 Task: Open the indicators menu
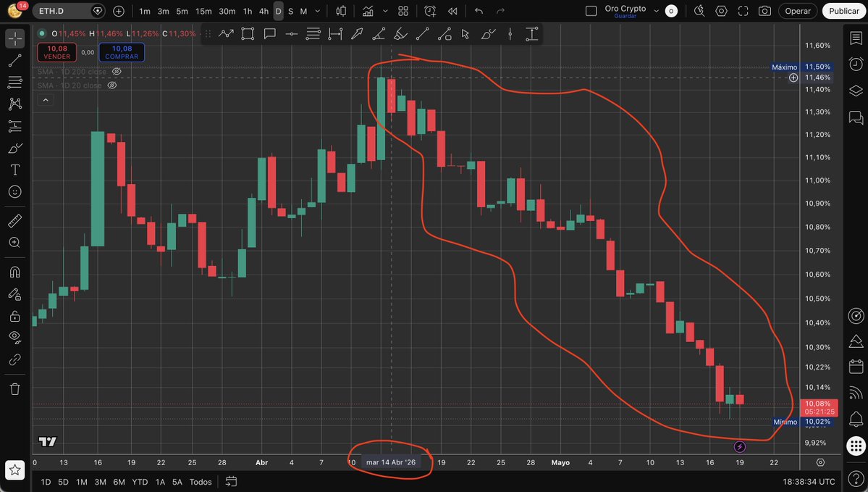368,11
